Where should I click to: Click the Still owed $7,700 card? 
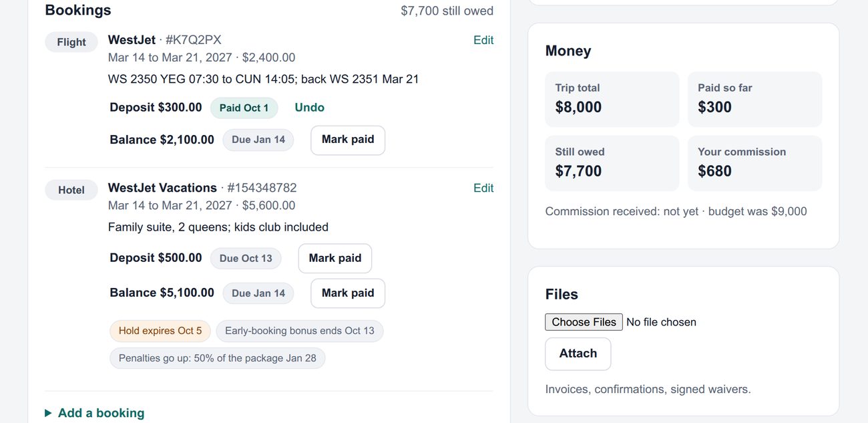pos(612,163)
